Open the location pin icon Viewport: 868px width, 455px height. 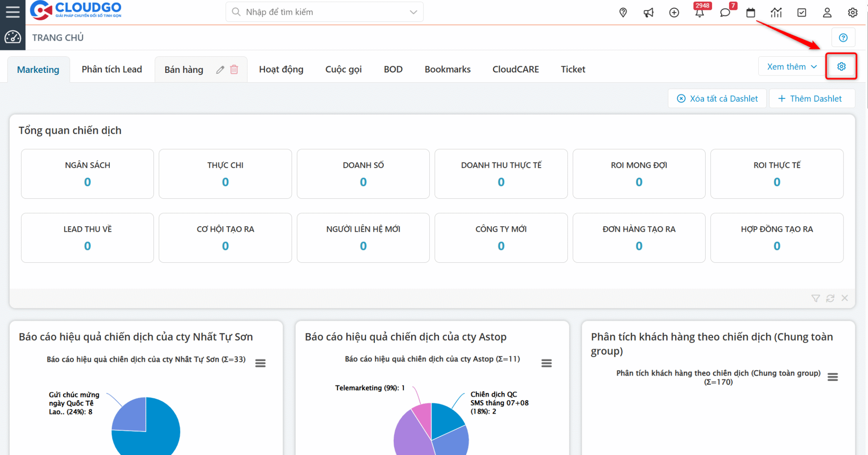pos(623,12)
